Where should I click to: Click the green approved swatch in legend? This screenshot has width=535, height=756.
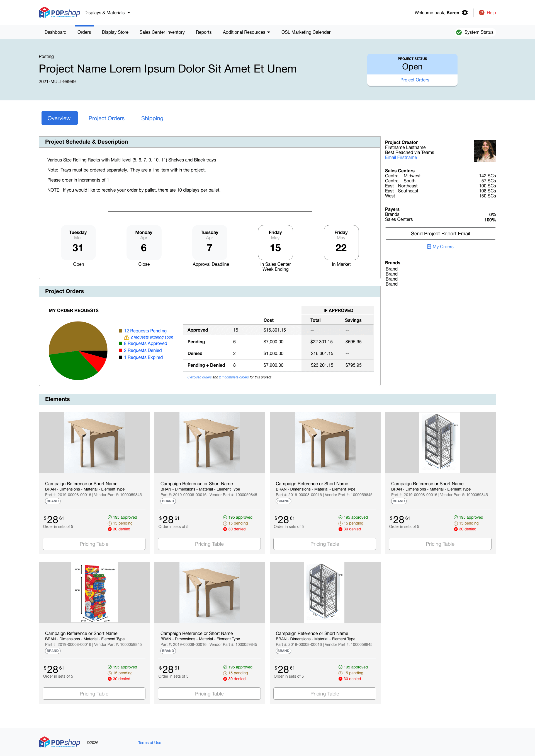(120, 344)
